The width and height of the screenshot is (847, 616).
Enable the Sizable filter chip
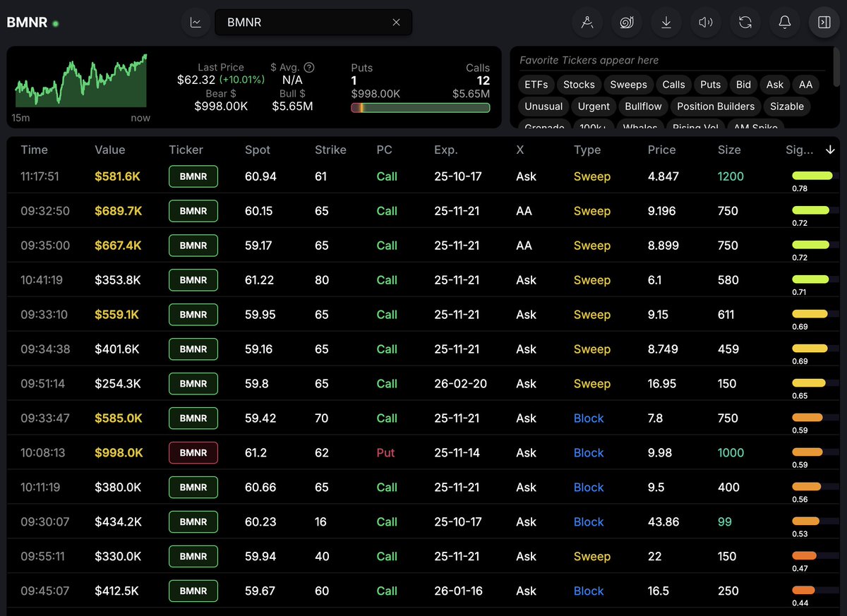(x=787, y=107)
